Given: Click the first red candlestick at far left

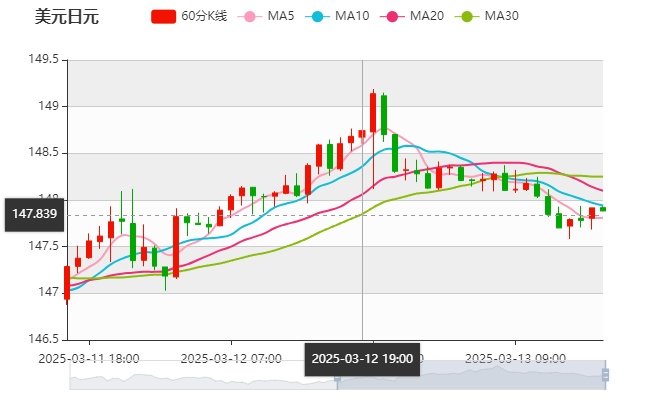Looking at the screenshot, I should click(x=67, y=282).
